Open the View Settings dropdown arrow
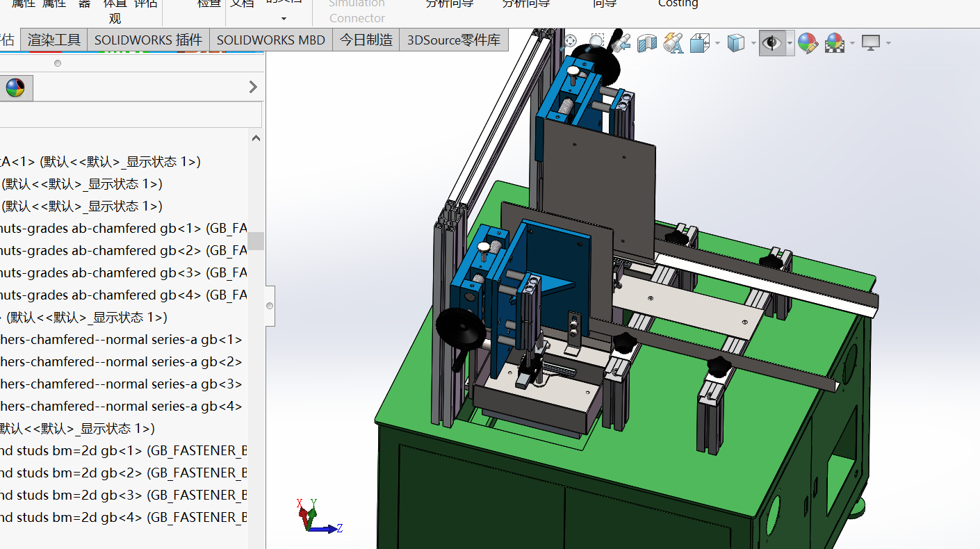 click(888, 43)
